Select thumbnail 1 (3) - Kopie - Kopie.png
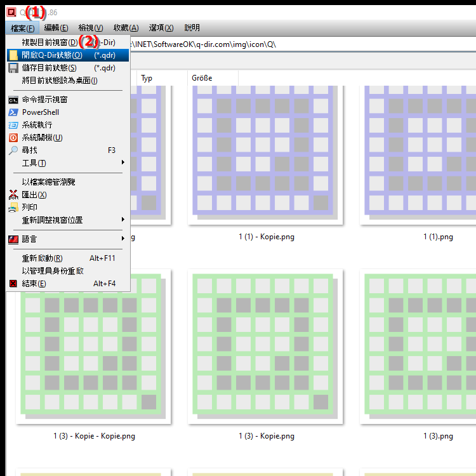Viewport: 476px width, 476px height. [93, 347]
